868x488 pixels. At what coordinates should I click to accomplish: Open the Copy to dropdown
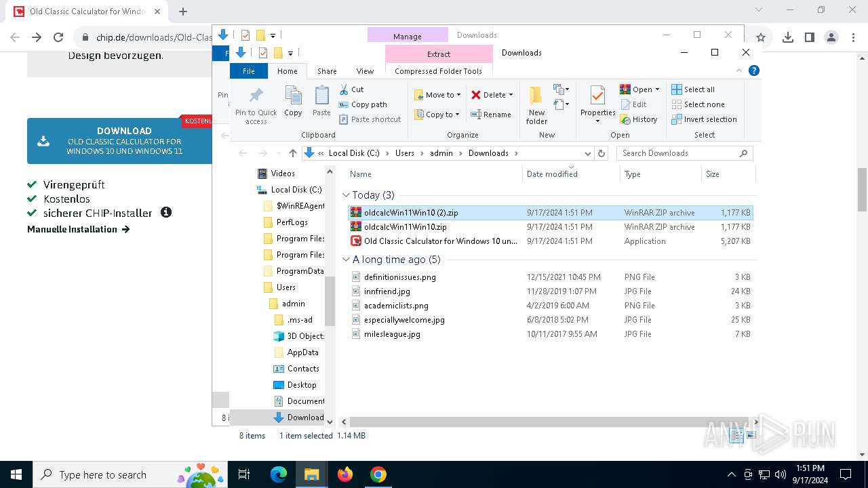tap(437, 115)
